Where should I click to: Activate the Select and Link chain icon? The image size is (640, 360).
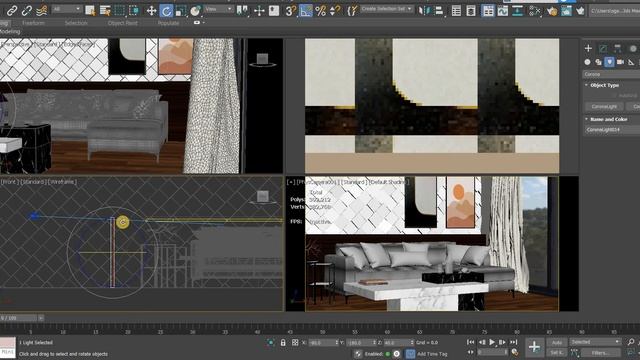(x=12, y=10)
